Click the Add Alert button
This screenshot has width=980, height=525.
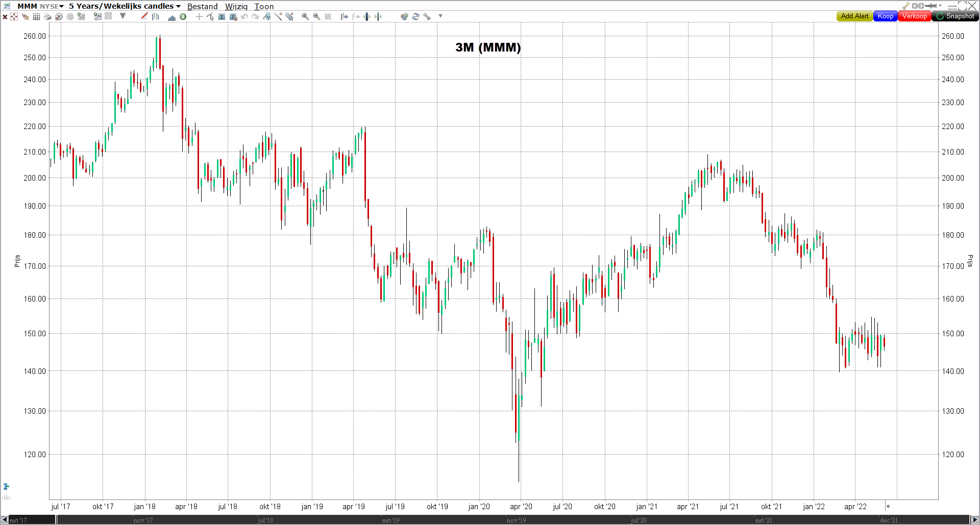coord(854,16)
